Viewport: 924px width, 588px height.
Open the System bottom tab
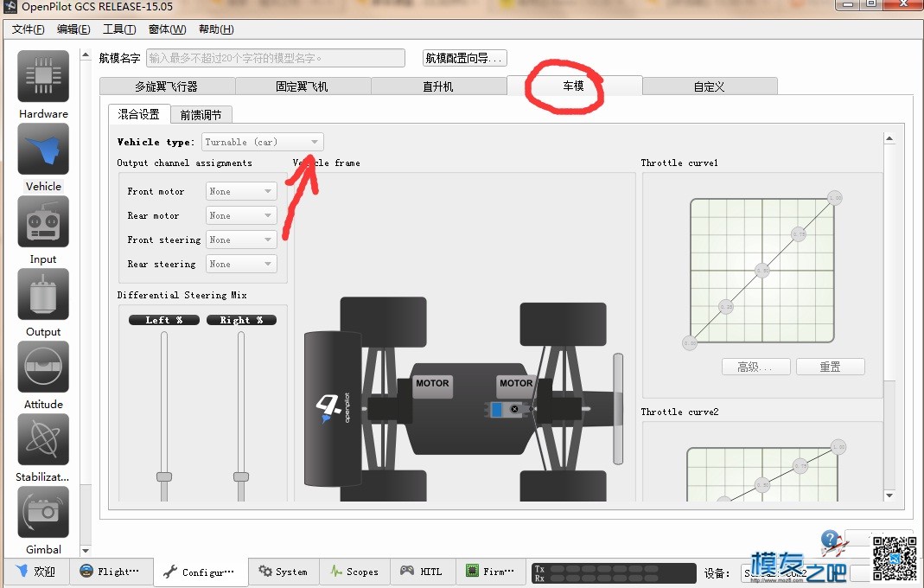click(284, 572)
